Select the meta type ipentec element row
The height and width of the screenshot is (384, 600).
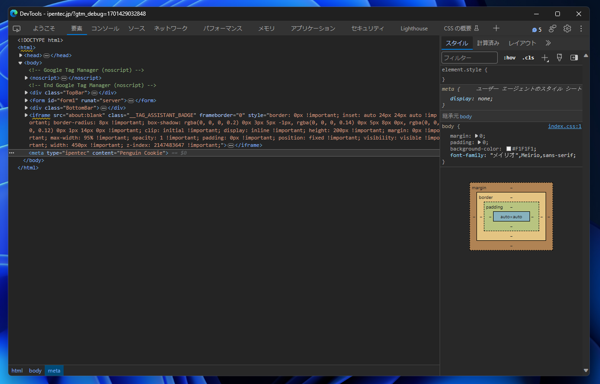pyautogui.click(x=224, y=153)
